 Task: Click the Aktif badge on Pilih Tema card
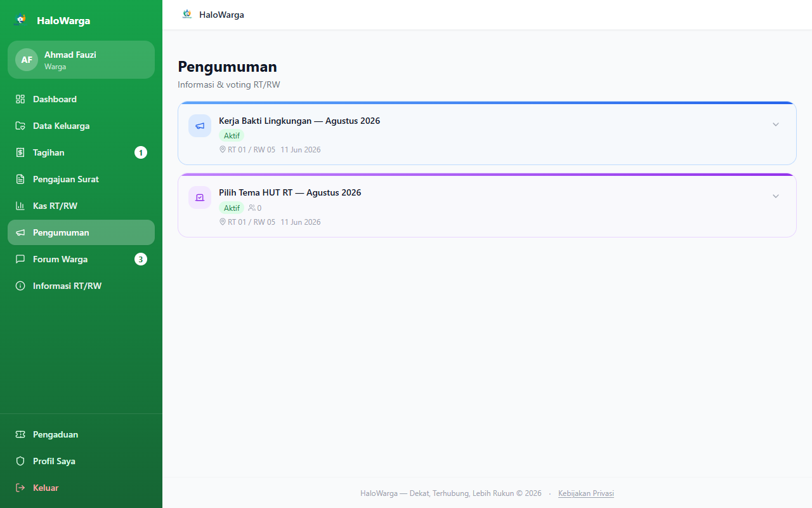click(232, 208)
